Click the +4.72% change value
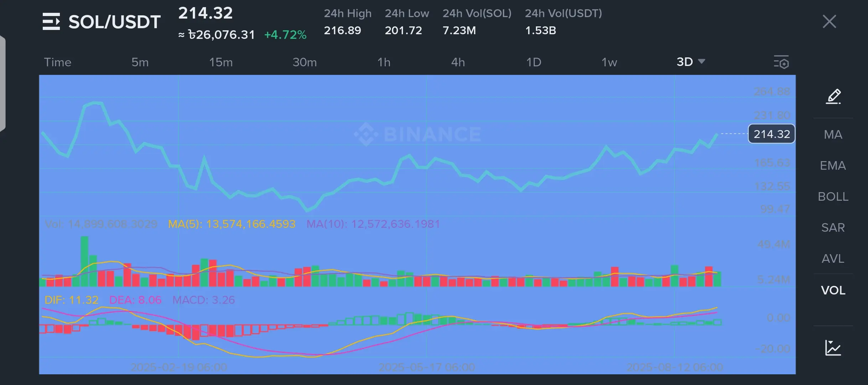Screen dimensions: 868x385 pyautogui.click(x=285, y=35)
